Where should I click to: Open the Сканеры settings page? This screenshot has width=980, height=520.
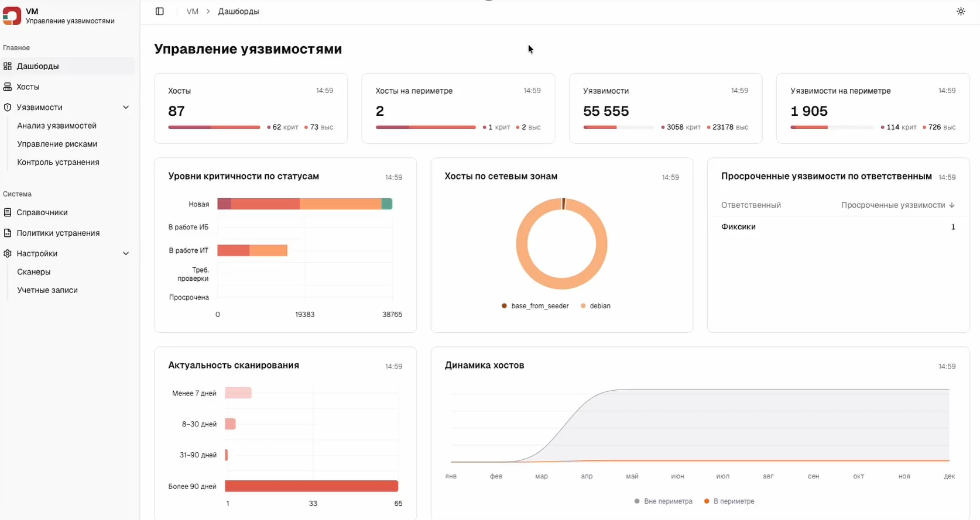(34, 272)
